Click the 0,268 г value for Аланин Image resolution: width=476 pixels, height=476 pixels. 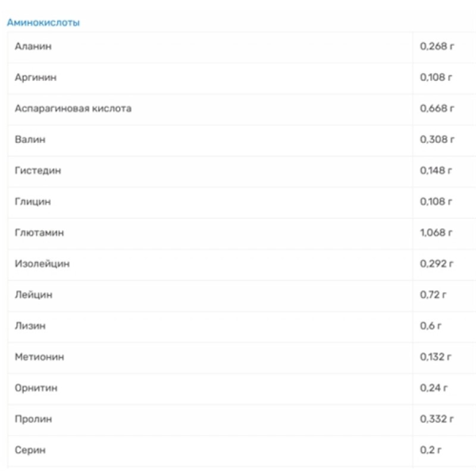[x=437, y=46]
